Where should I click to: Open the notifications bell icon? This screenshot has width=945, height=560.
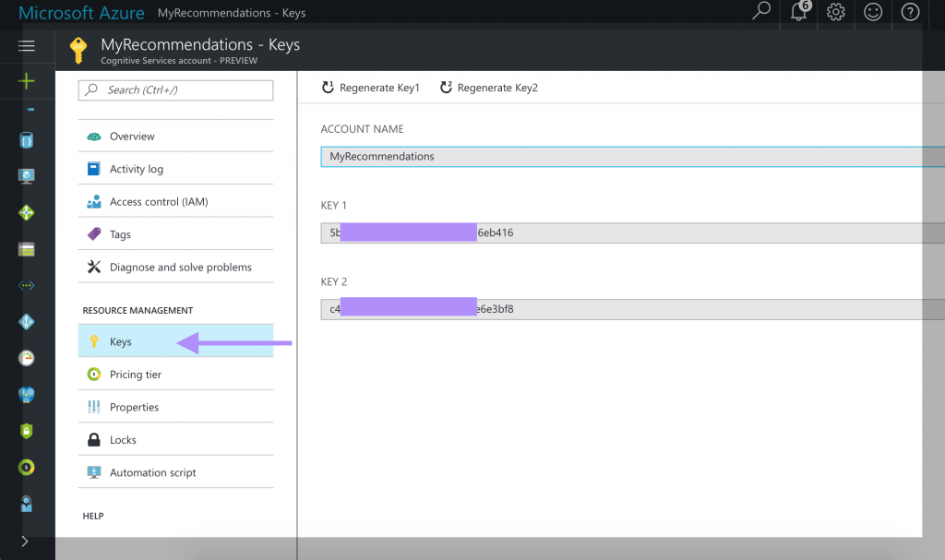pos(798,12)
